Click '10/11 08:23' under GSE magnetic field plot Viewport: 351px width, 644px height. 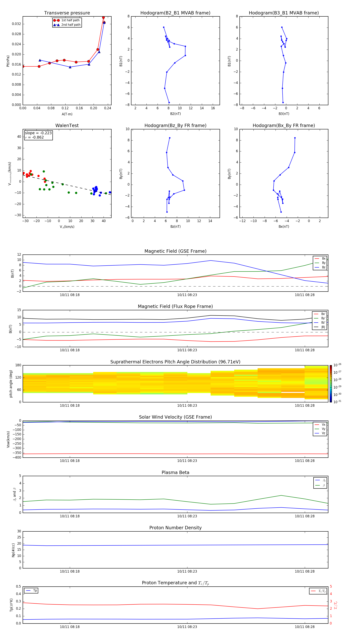187,295
